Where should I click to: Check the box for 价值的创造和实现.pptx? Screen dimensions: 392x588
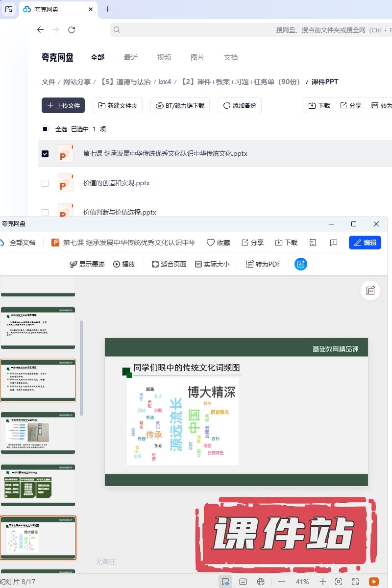pyautogui.click(x=45, y=183)
